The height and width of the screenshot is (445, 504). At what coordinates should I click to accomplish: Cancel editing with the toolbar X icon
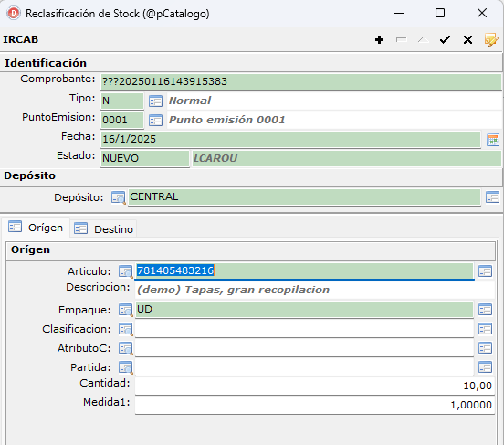467,40
